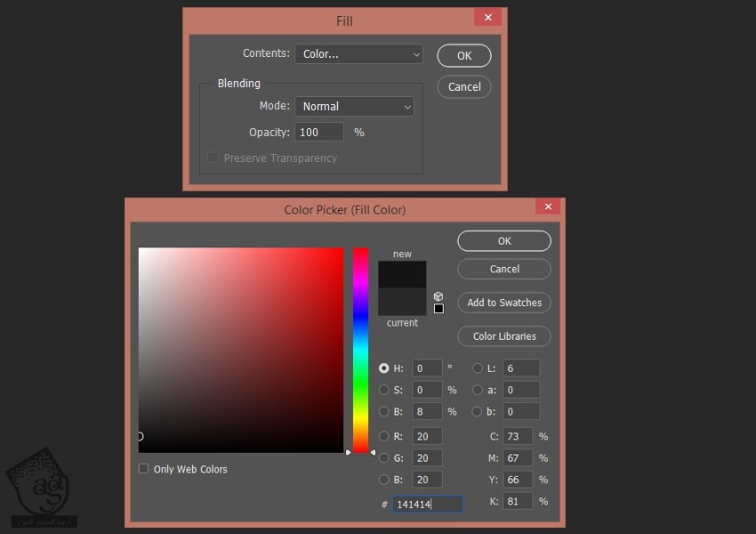Open the Contents dropdown
The width and height of the screenshot is (756, 534).
[x=358, y=54]
